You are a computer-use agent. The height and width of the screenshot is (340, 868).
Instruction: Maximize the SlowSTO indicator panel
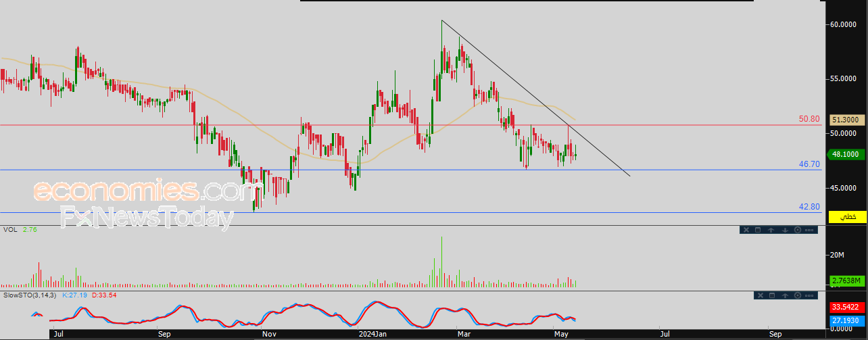772,295
